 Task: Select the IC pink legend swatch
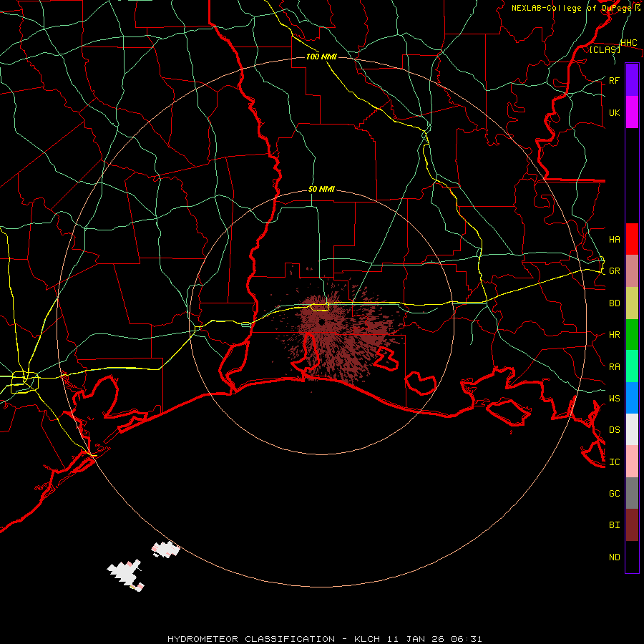point(632,462)
